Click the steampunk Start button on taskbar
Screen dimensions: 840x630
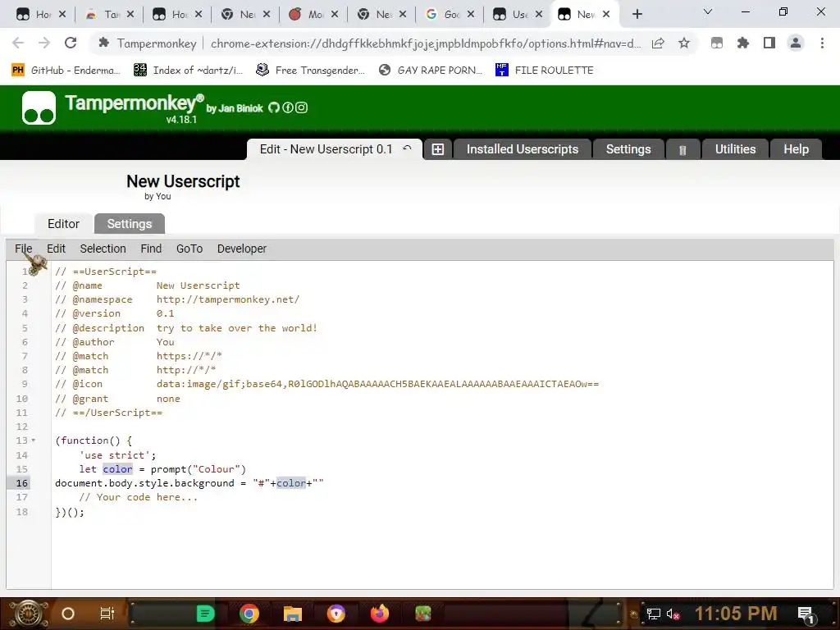tap(29, 614)
